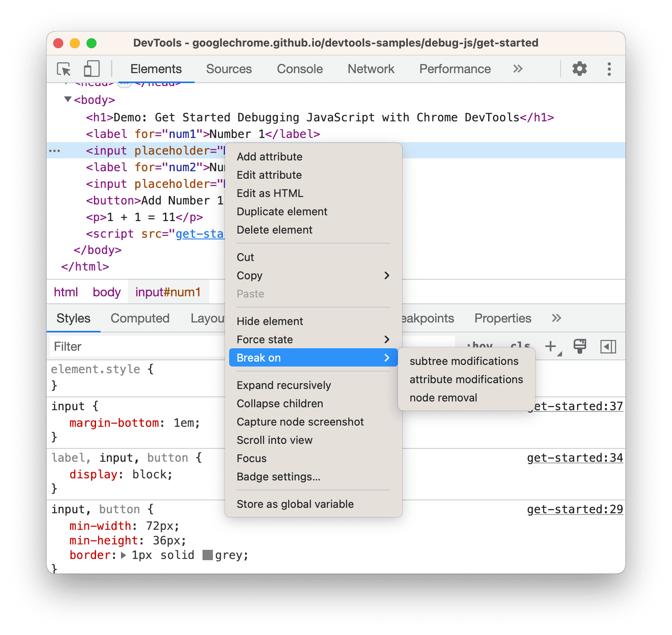The width and height of the screenshot is (672, 635).
Task: Open the Copy submenu
Action: pos(250,276)
